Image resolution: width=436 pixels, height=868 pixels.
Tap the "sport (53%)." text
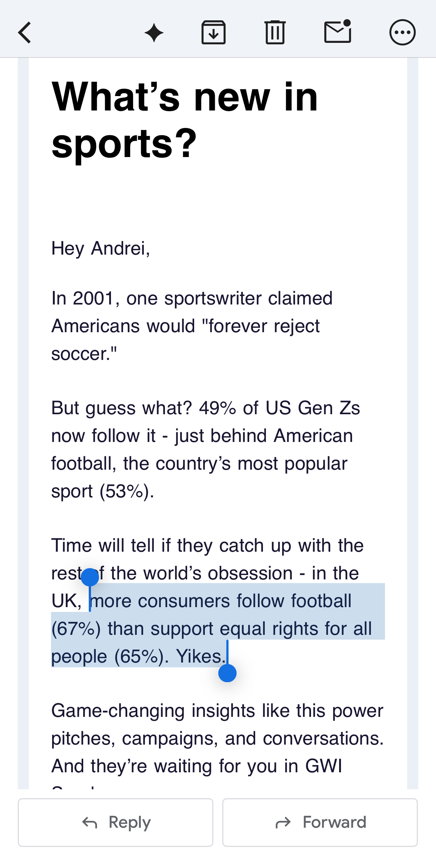102,491
